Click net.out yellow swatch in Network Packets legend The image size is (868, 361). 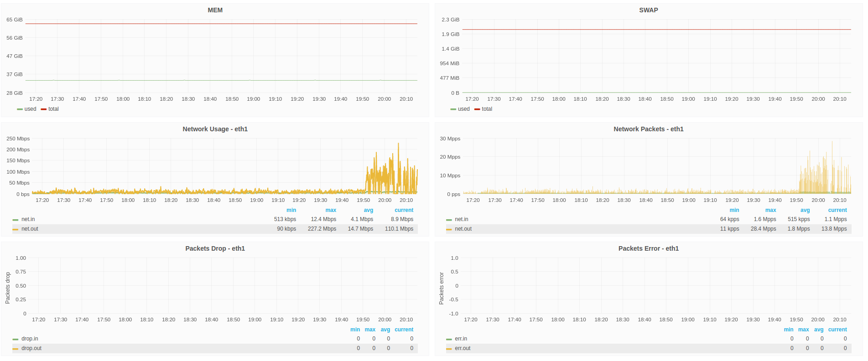click(449, 229)
